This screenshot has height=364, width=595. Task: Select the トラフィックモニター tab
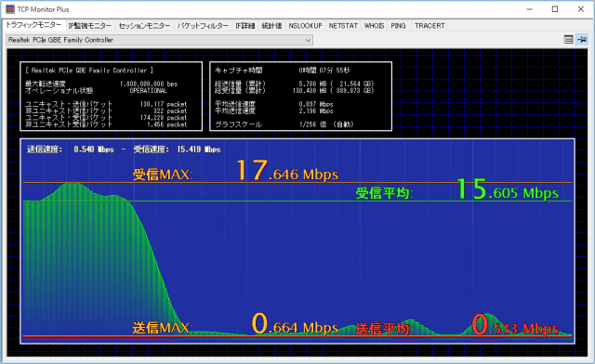point(33,25)
